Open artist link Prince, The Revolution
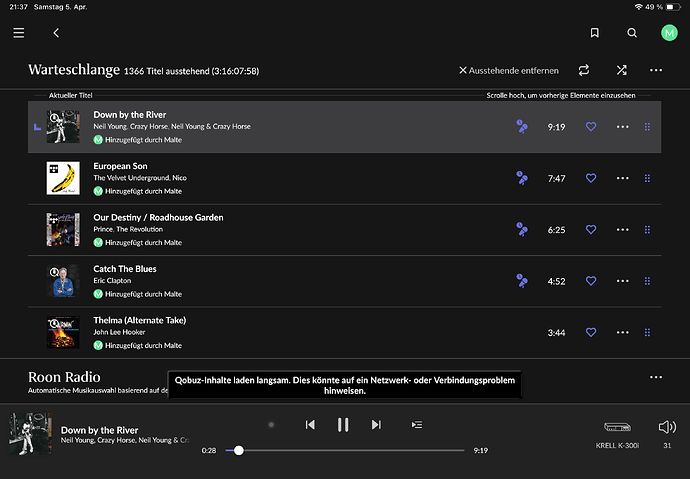The width and height of the screenshot is (690, 479). (128, 230)
